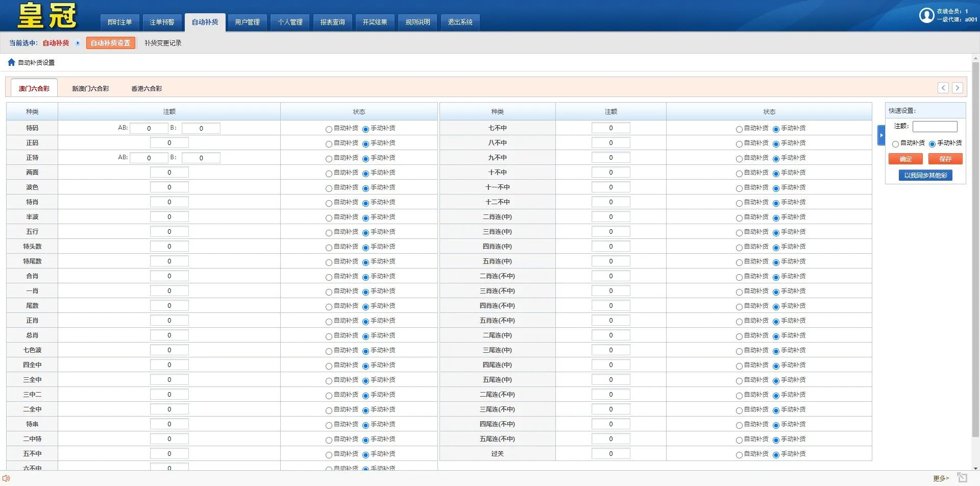Select 手动补货 radio for 正码 row
The width and height of the screenshot is (980, 486).
[x=365, y=144]
